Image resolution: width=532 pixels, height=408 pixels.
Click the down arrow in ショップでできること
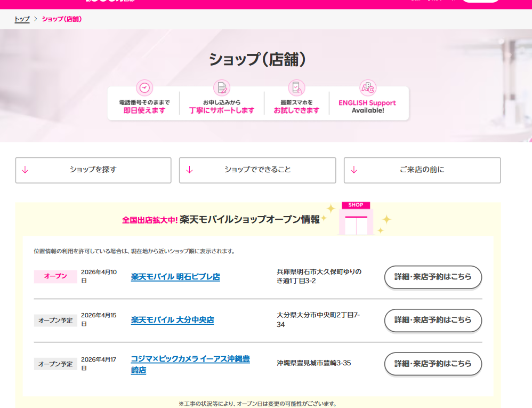tap(189, 170)
